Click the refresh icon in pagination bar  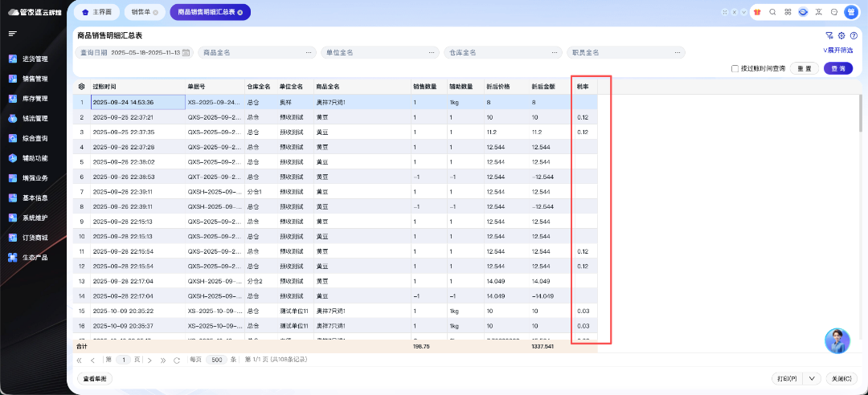coord(177,360)
